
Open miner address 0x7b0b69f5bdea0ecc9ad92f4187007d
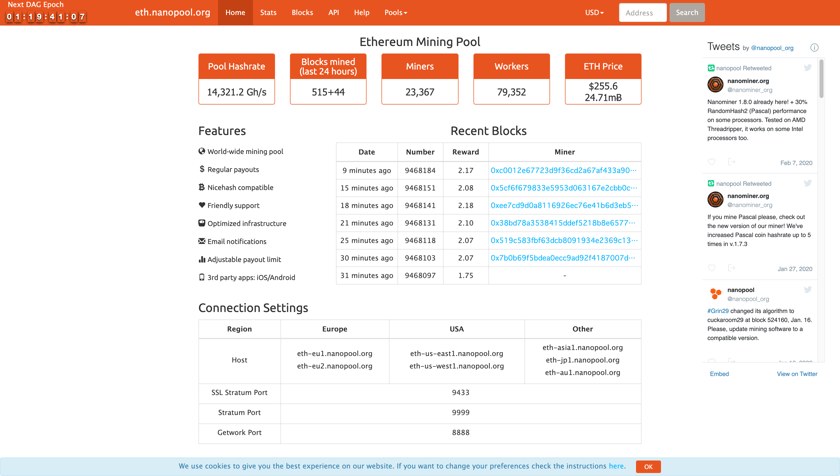pyautogui.click(x=562, y=258)
